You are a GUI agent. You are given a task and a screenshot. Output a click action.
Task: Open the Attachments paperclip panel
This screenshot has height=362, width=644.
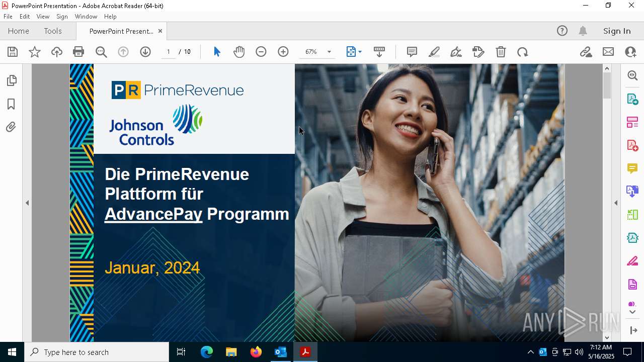tap(11, 127)
